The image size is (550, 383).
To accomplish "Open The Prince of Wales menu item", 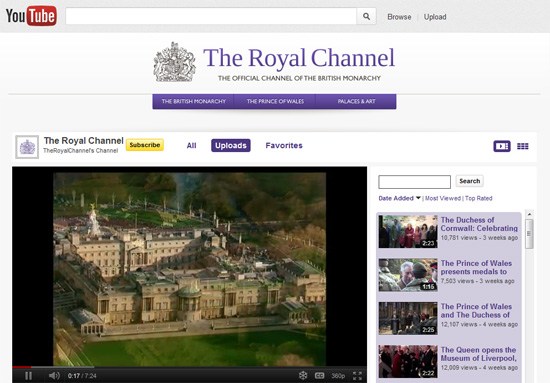I will (x=275, y=101).
